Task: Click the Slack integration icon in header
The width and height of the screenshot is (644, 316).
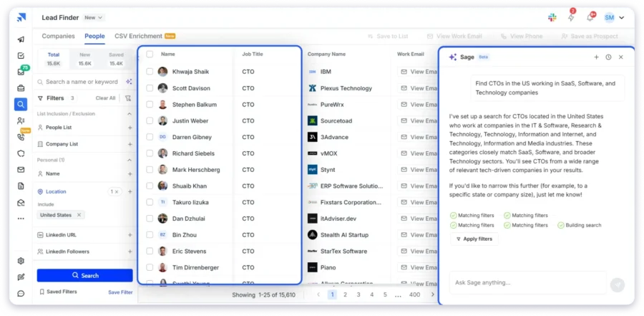Action: [552, 18]
